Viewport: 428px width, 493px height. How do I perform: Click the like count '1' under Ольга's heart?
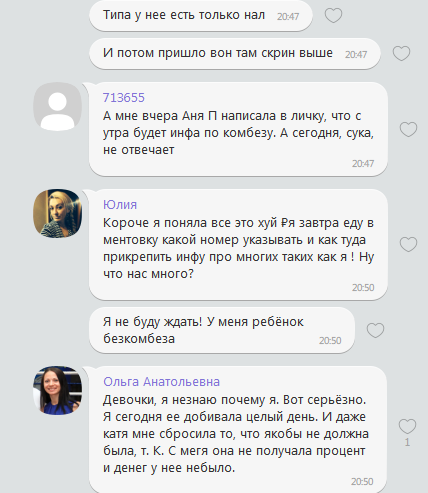(407, 442)
